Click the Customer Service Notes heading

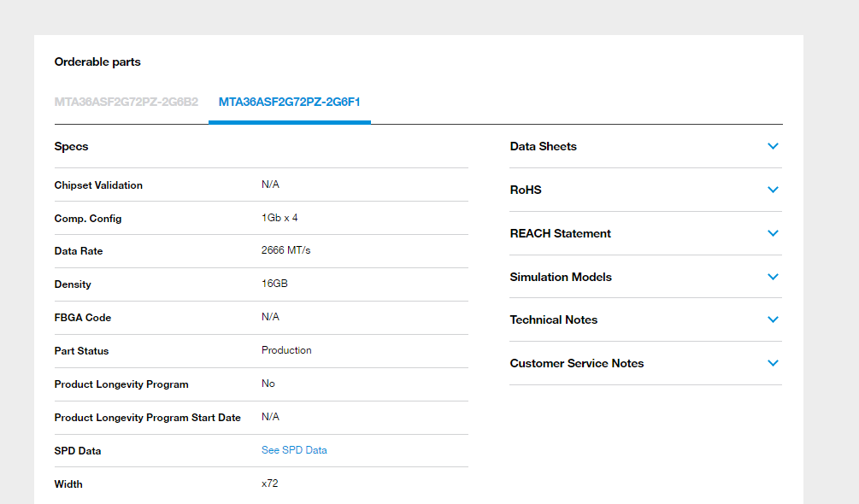[576, 363]
